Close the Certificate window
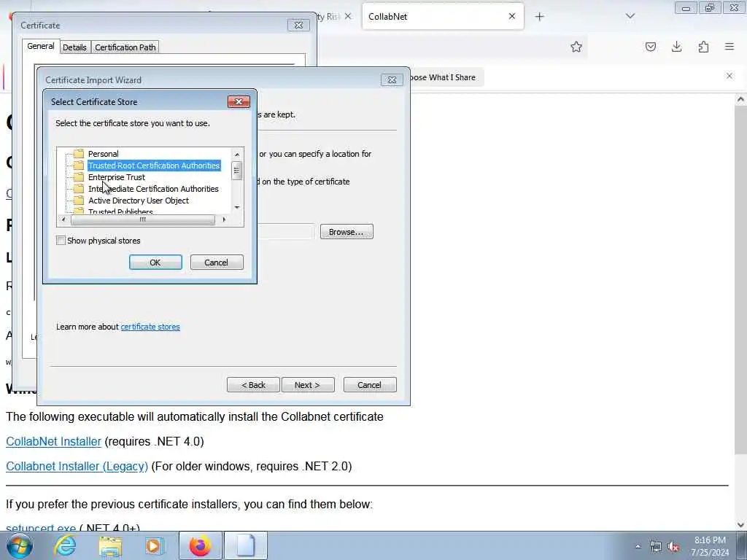 pyautogui.click(x=298, y=26)
